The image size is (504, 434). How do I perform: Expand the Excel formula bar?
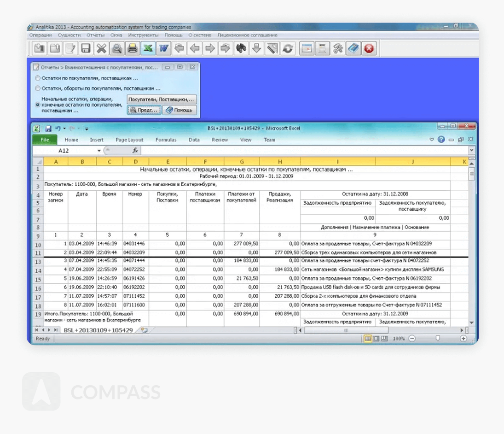click(x=471, y=151)
